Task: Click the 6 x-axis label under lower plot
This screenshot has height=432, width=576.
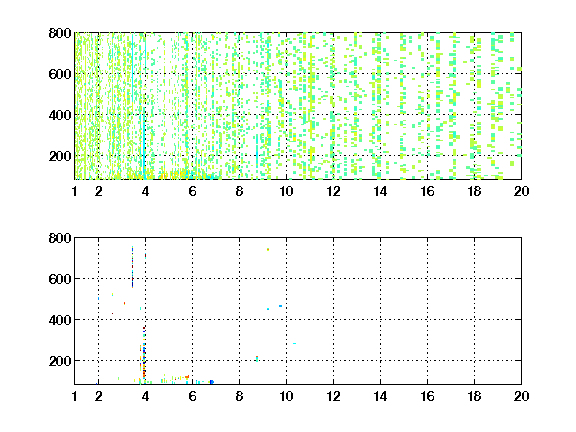Action: (192, 396)
